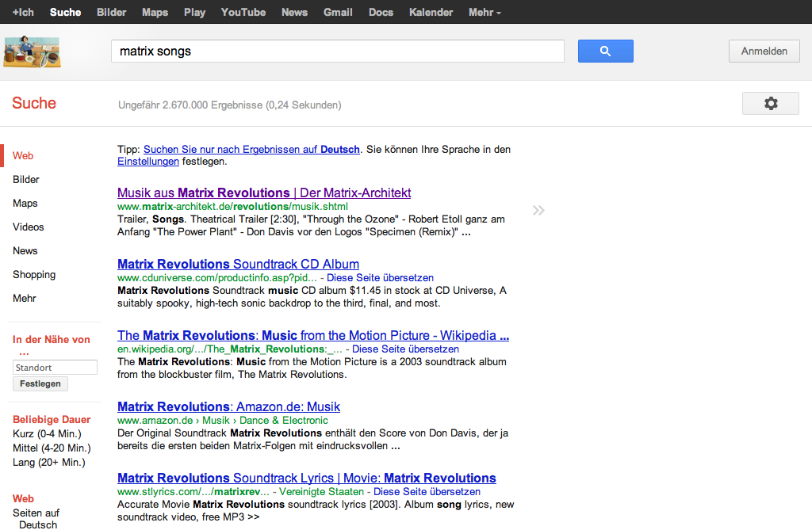Screen dimensions: 812x530
Task: Click the Standort location input field
Action: (x=55, y=368)
